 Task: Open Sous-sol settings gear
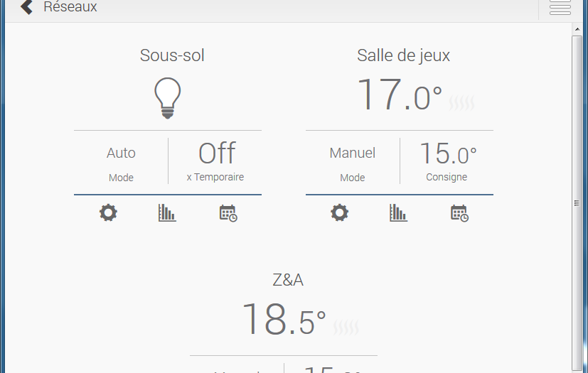(108, 212)
